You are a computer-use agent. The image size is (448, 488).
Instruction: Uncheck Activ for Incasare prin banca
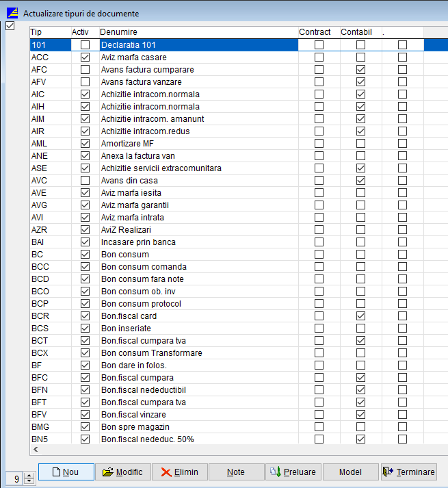85,242
